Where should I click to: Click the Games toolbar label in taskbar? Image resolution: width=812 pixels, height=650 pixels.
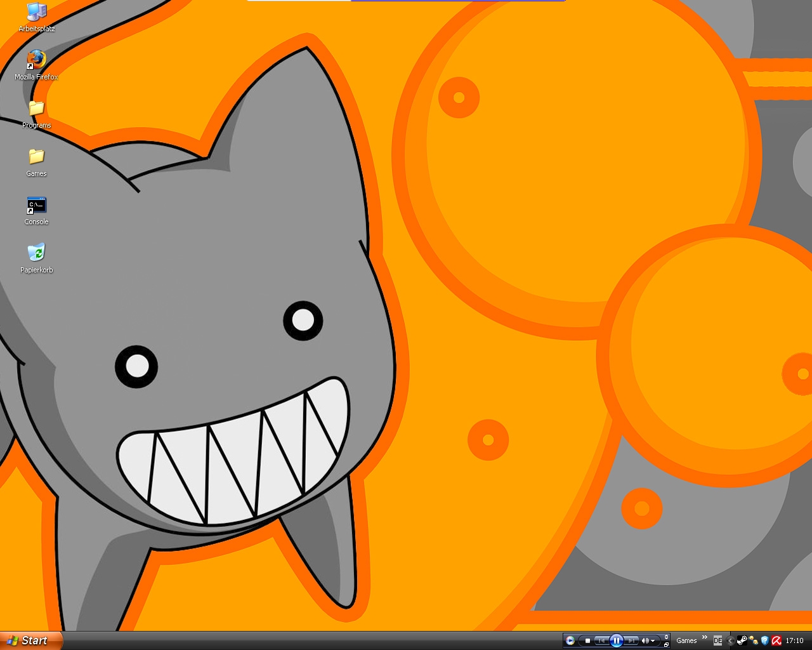coord(686,640)
